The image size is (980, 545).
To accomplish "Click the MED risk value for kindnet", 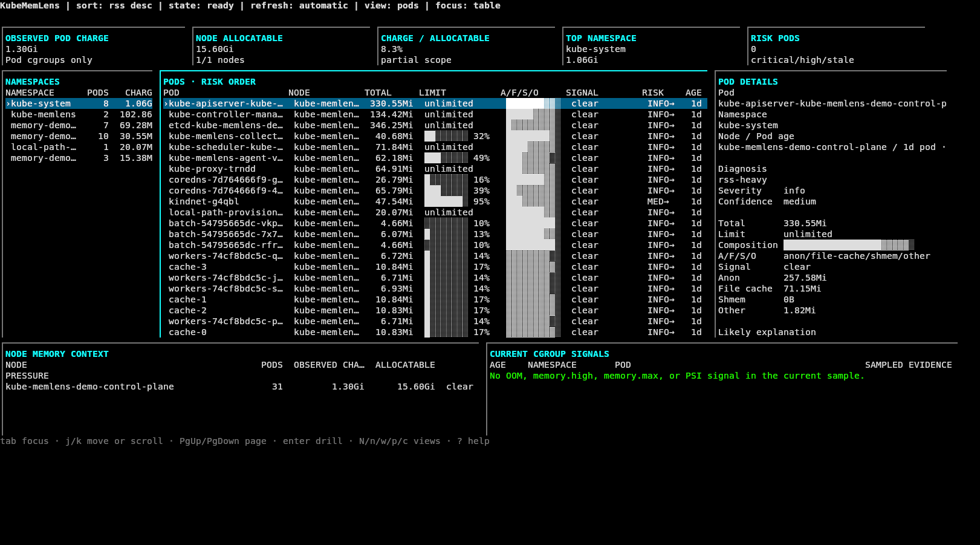I will pos(658,201).
